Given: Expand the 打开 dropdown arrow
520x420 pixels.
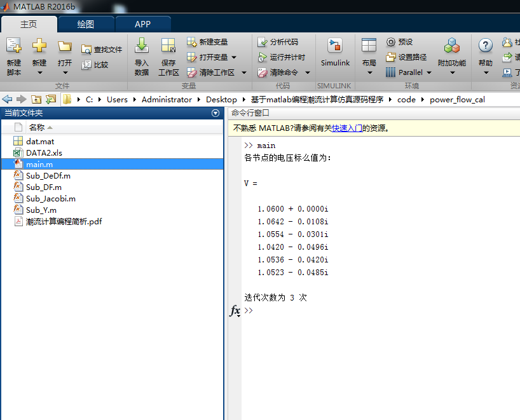Looking at the screenshot, I should coord(65,72).
